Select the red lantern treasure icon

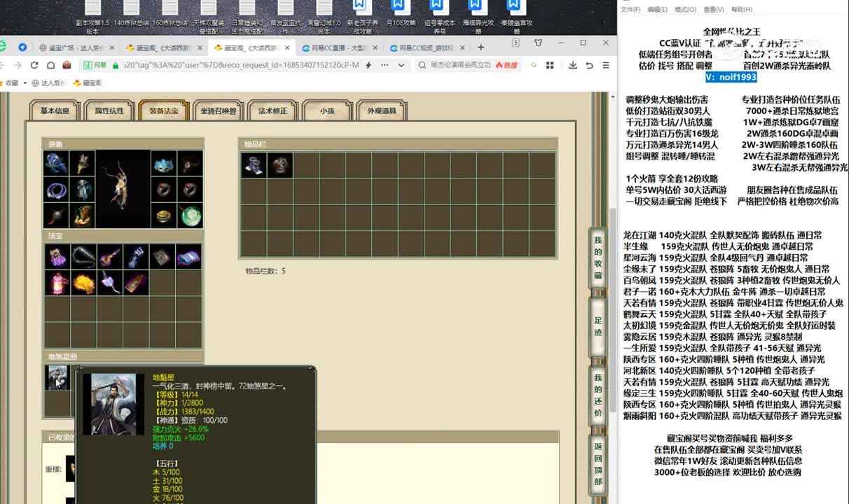(57, 283)
